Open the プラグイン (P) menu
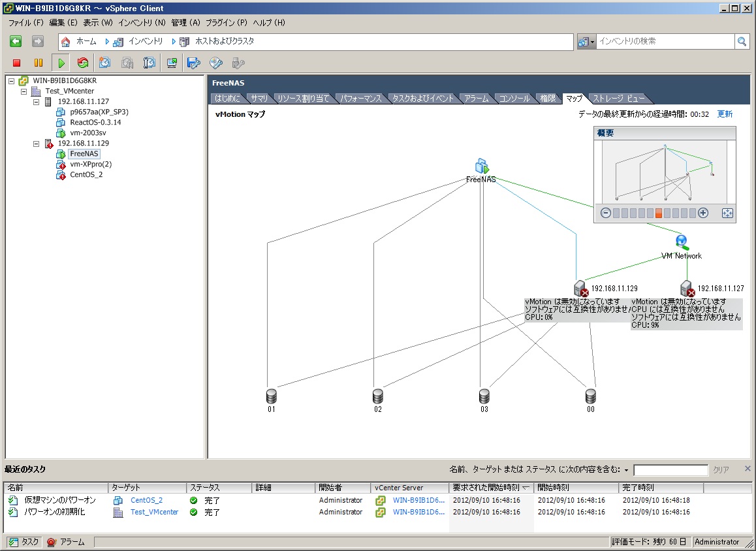This screenshot has width=756, height=551. 227,23
